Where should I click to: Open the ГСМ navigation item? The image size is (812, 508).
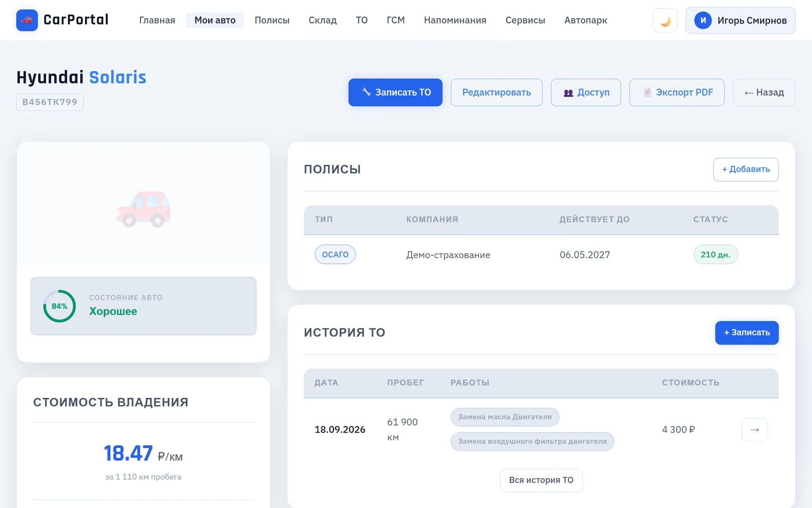(x=396, y=20)
